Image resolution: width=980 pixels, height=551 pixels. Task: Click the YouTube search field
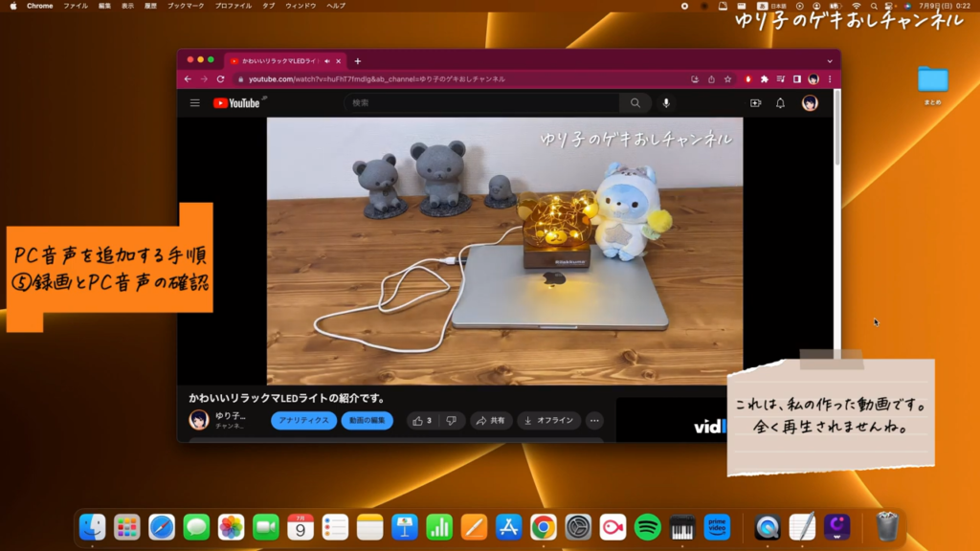point(482,103)
